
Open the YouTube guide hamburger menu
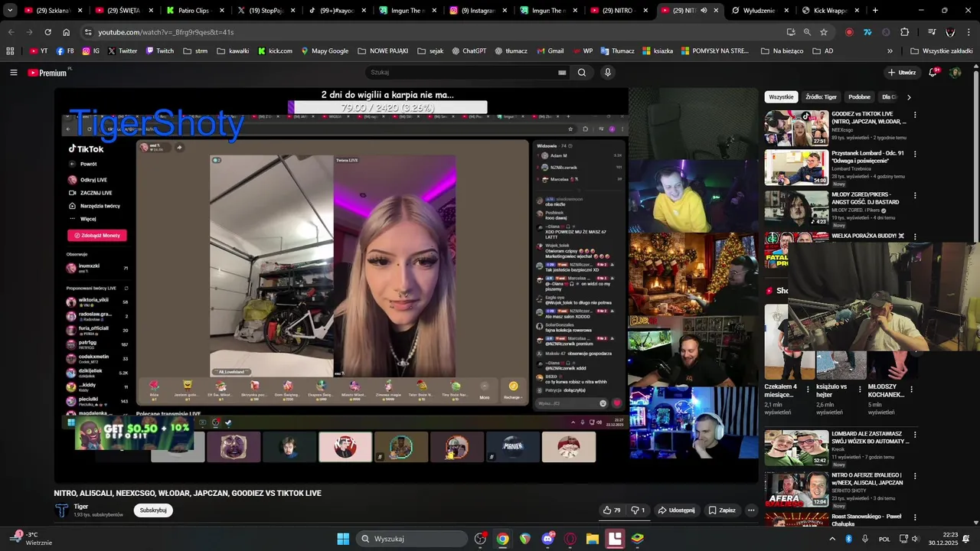[13, 73]
